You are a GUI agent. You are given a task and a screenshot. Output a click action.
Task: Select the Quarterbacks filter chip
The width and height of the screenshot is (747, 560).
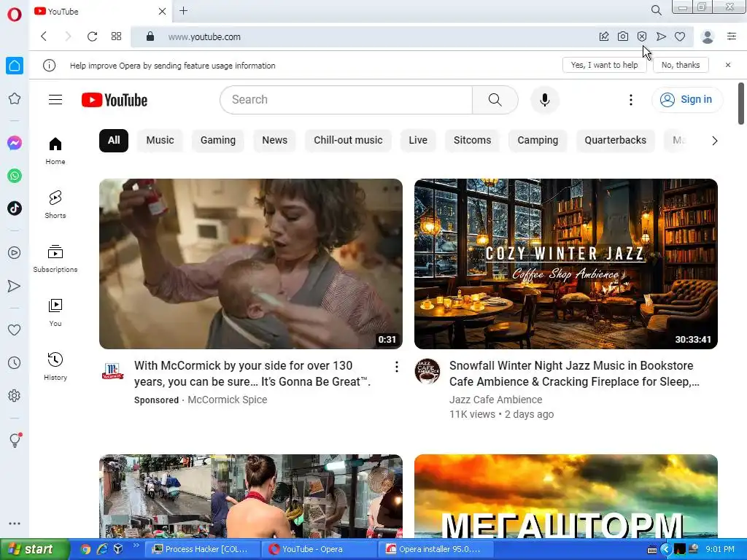point(615,141)
